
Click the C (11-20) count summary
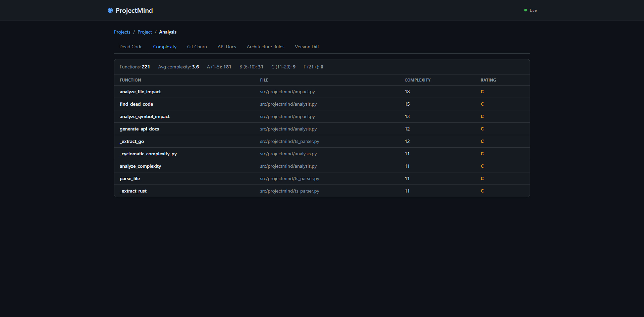tap(283, 67)
